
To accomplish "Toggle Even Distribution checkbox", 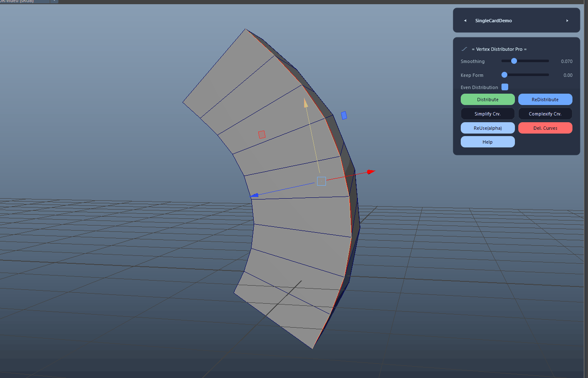I will [505, 87].
